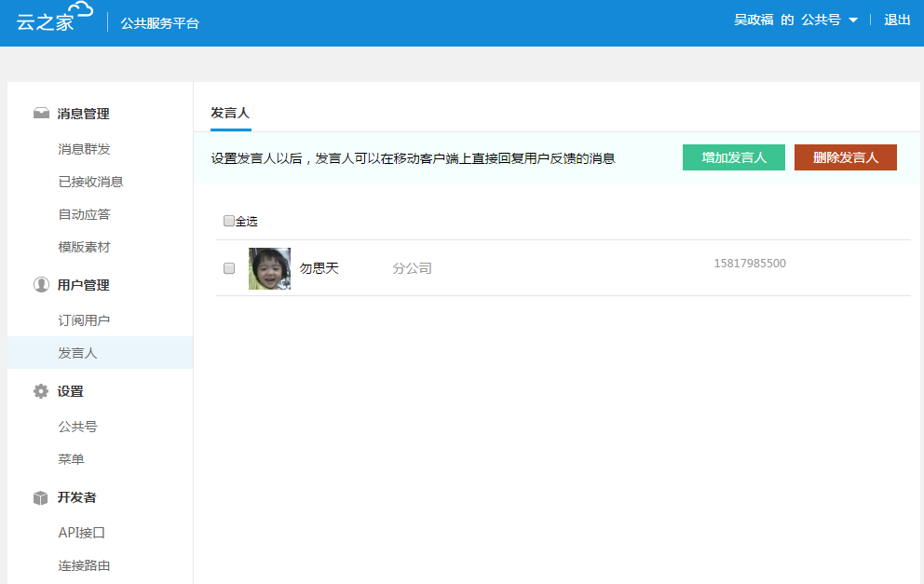Log out via the 退出 link
924x584 pixels.
897,20
